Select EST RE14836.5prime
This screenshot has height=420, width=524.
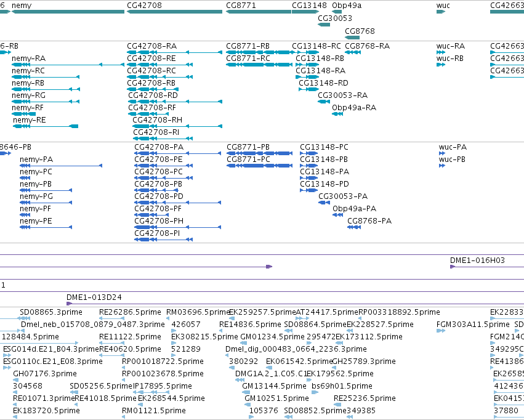point(250,324)
